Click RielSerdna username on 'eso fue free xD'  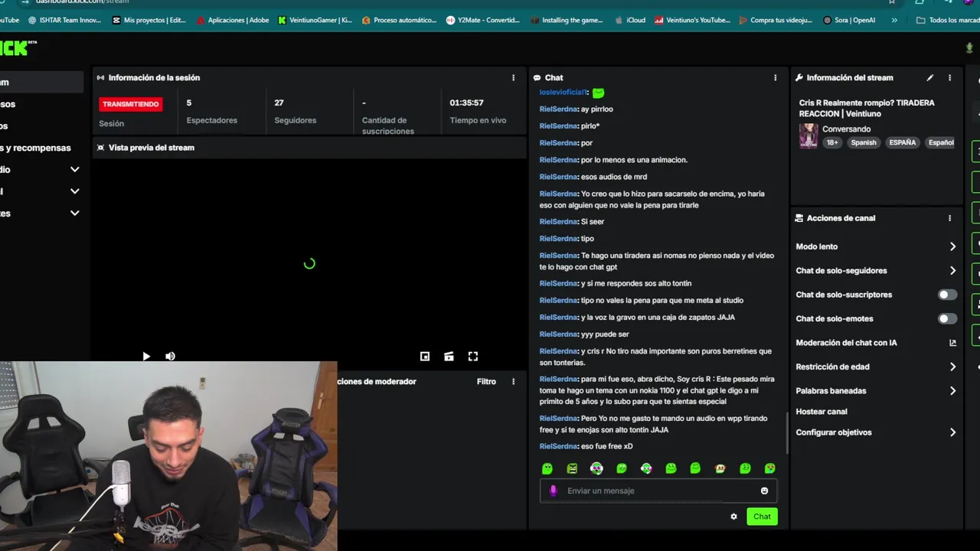[x=558, y=446]
